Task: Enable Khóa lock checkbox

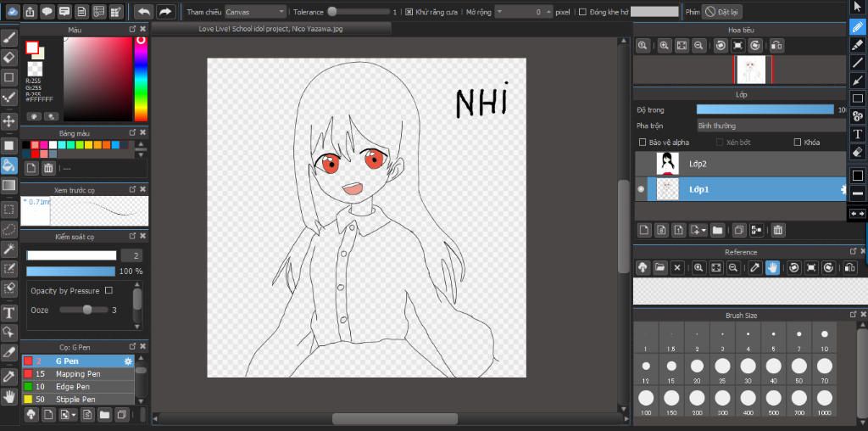Action: tap(797, 143)
